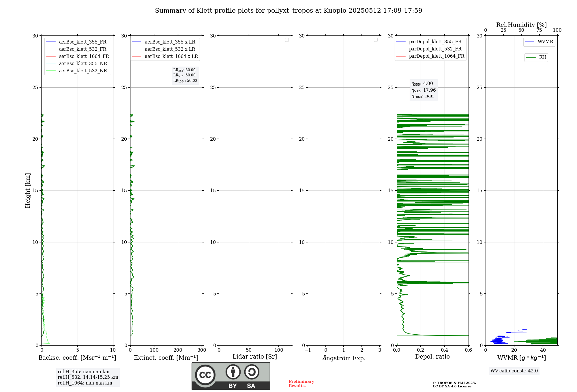Viewport: 577px width, 392px height.
Task: Click the aerBsc_klett_532_NR legend entry
Action: tap(77, 71)
